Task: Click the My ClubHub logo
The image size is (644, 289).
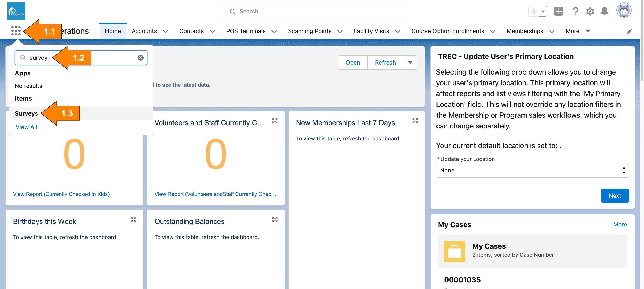Action: pyautogui.click(x=16, y=11)
